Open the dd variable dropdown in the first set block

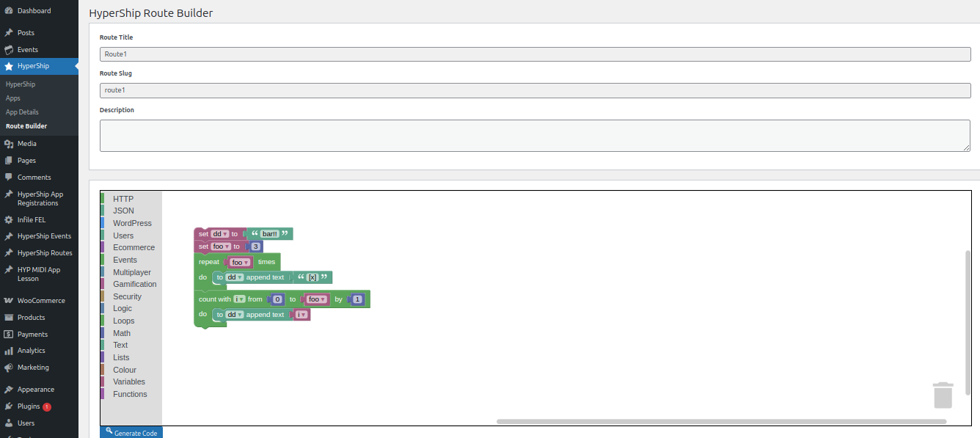[220, 234]
